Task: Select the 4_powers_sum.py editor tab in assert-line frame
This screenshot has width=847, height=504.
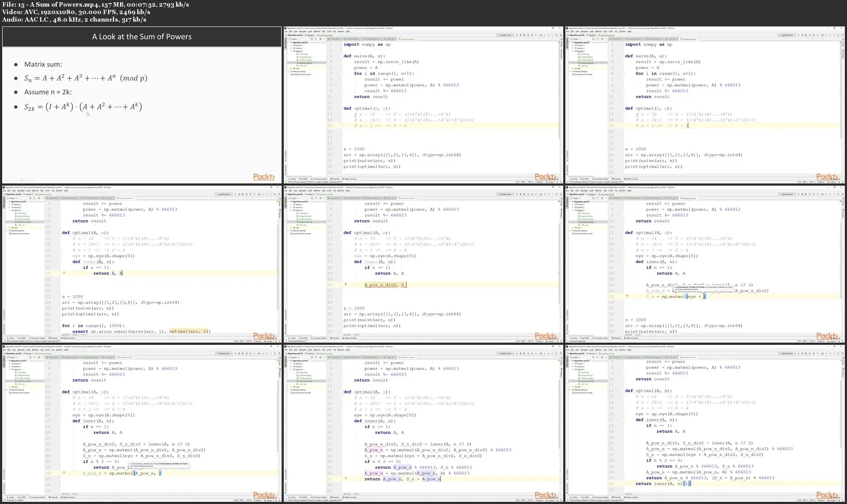Action: [x=124, y=198]
